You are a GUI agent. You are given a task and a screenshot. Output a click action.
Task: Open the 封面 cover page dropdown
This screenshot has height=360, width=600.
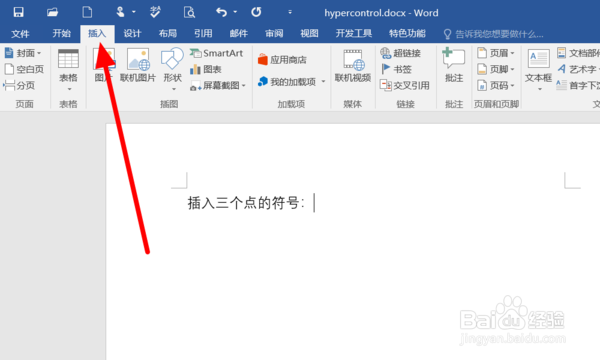tap(23, 53)
